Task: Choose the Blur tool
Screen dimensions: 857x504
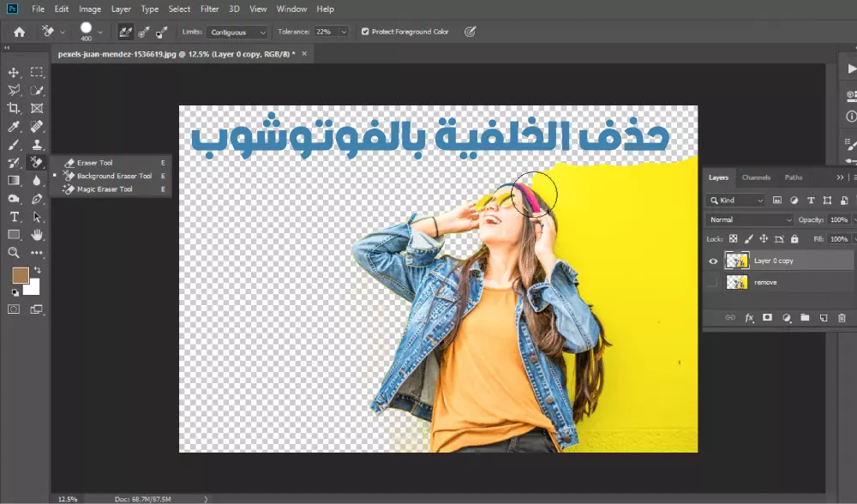Action: [x=37, y=180]
